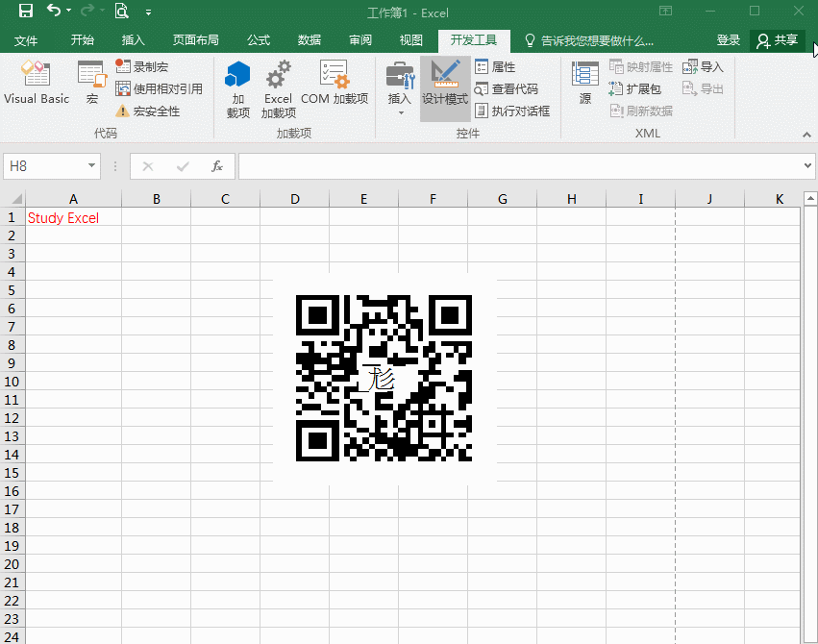Toggle 设计模式 design mode

pos(445,88)
